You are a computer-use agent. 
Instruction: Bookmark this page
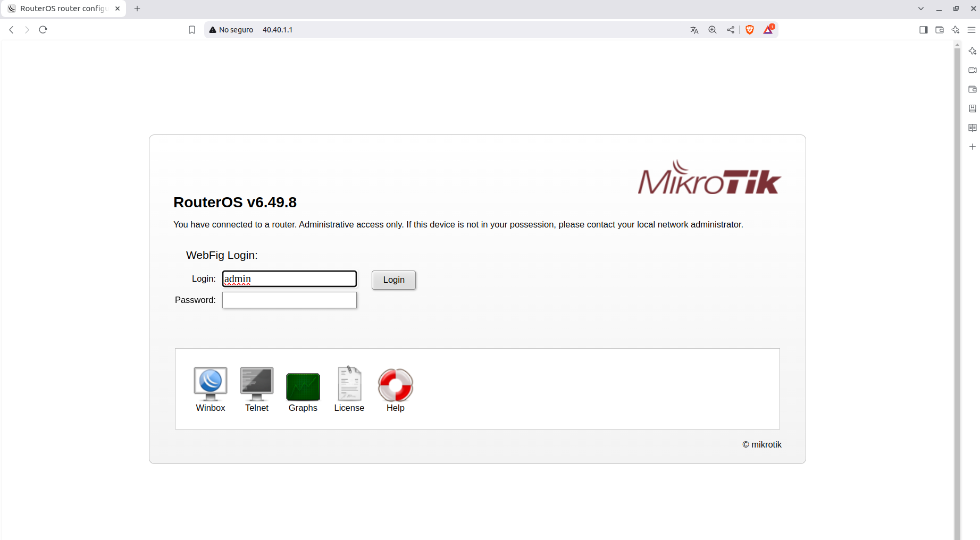pyautogui.click(x=192, y=30)
